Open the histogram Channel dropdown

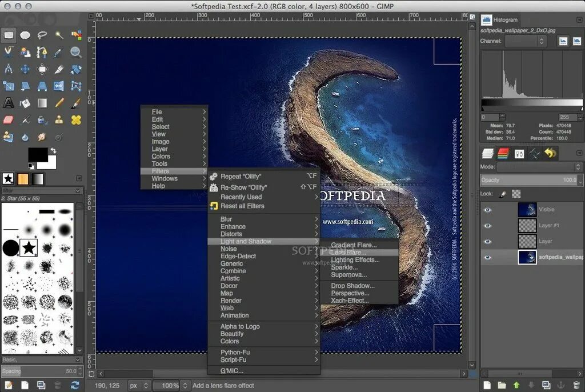pos(525,41)
